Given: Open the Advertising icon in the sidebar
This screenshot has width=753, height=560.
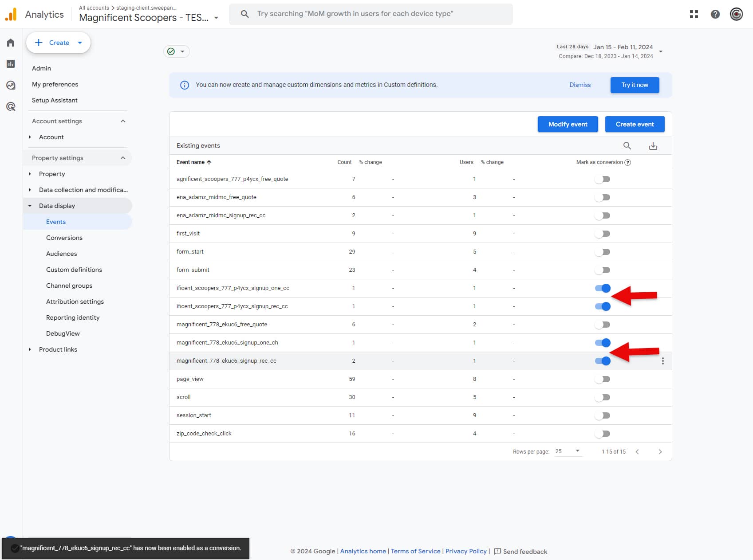Looking at the screenshot, I should click(x=10, y=106).
